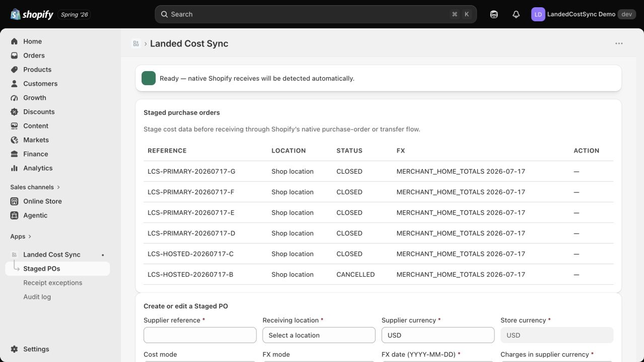Click the Markets globe icon

click(14, 140)
